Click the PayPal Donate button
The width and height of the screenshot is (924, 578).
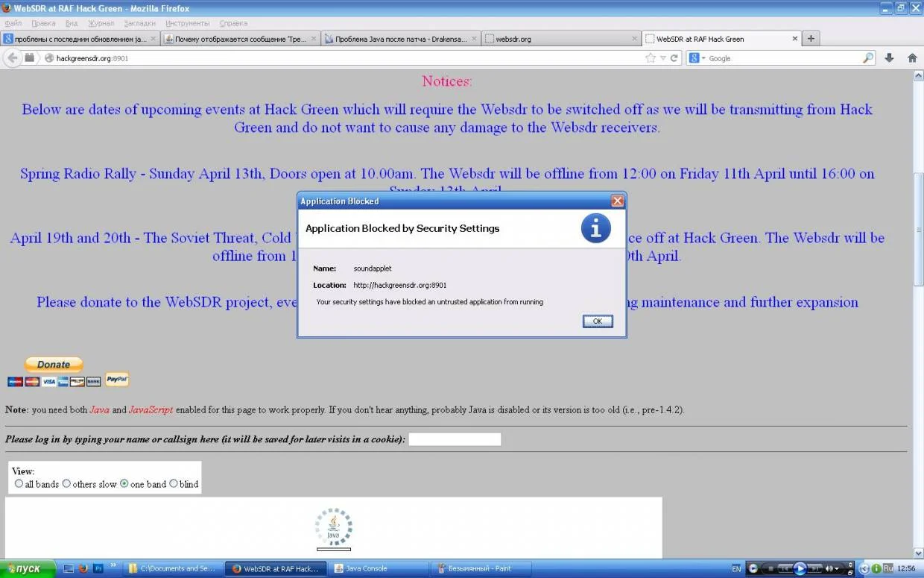coord(54,365)
